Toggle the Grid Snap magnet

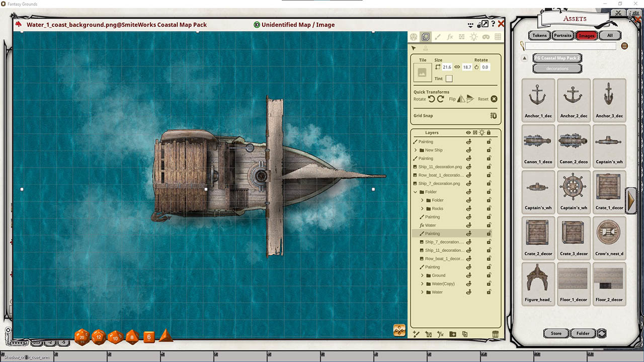(x=494, y=116)
